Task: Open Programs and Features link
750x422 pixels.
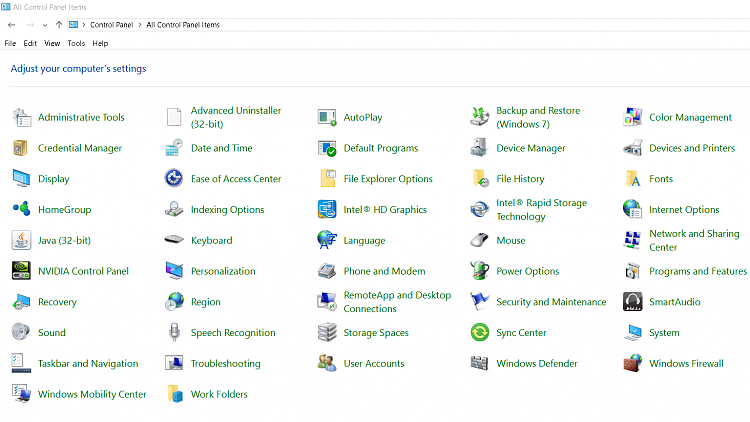Action: pyautogui.click(x=697, y=271)
